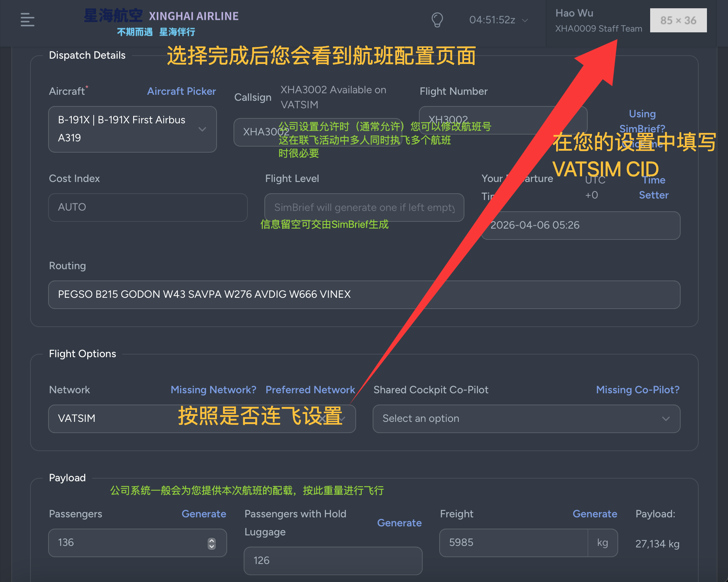Click the hold luggage 126 field

click(x=333, y=561)
